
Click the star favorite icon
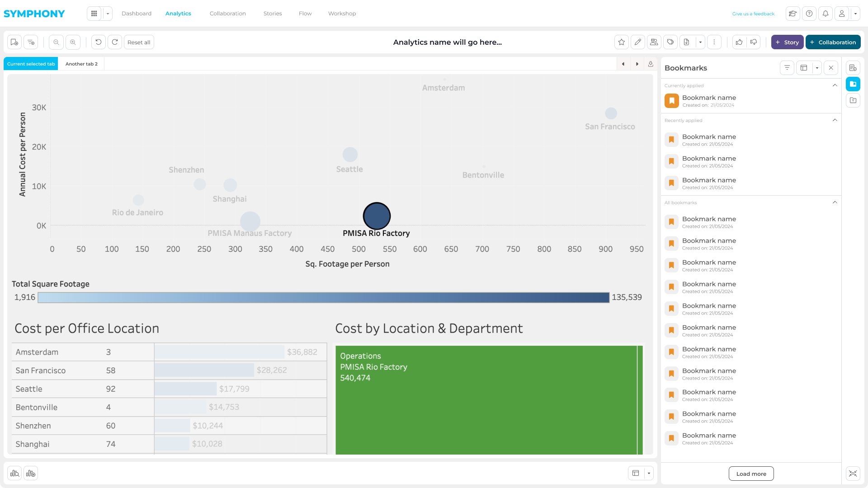coord(622,42)
